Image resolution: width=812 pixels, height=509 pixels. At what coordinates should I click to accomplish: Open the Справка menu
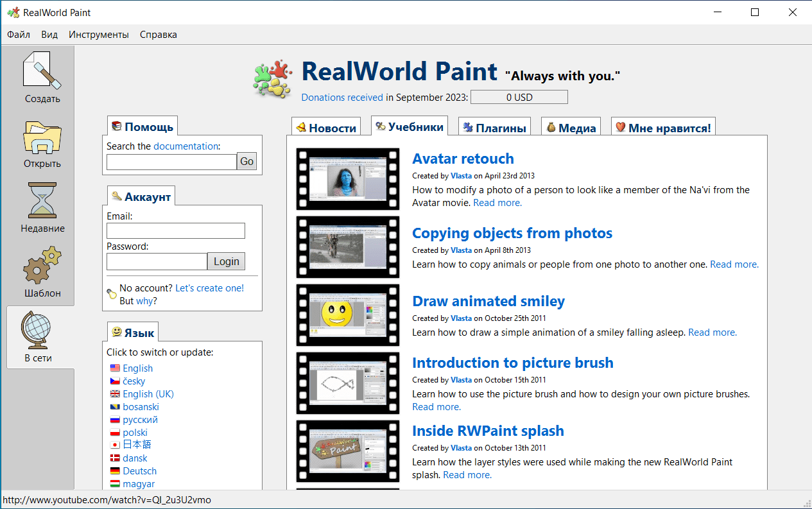(159, 35)
